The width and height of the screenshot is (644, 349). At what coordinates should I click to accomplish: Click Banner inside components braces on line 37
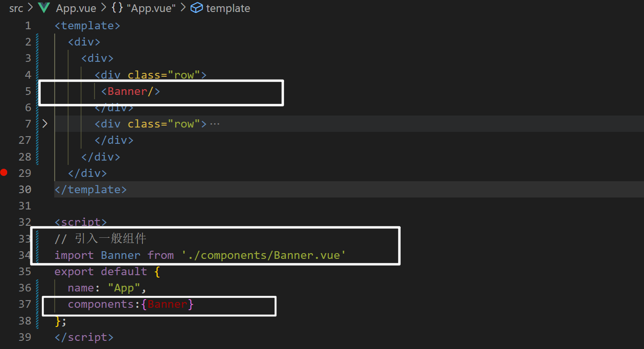(167, 304)
